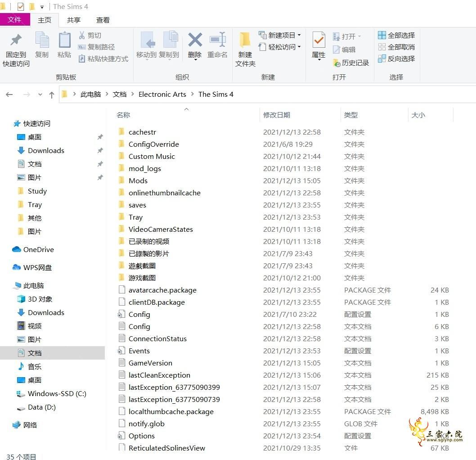Select the Mods folder
This screenshot has height=460, width=476.
tap(138, 180)
